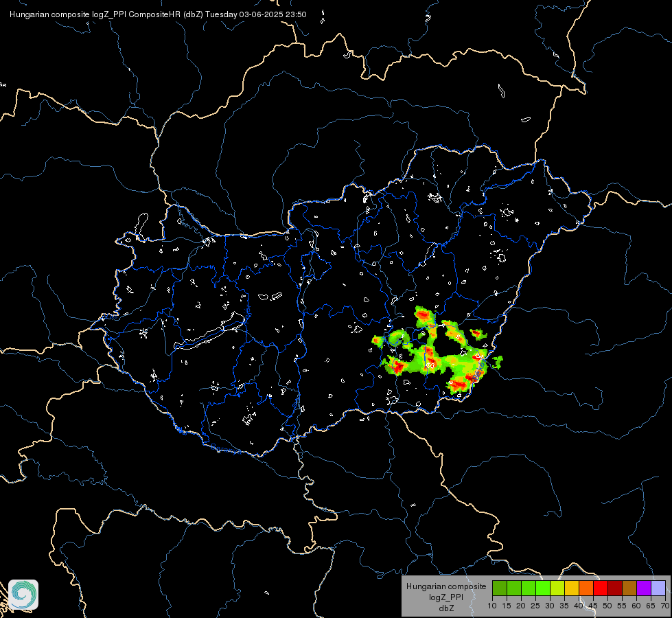Click the 25-30 dBZ bright green swatch
Screen dimensions: 672x618
coord(543,588)
